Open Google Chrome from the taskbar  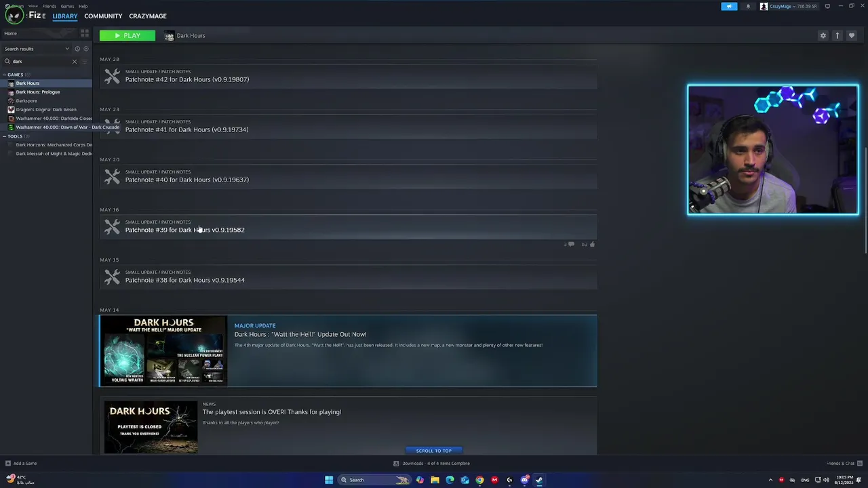coord(479,480)
